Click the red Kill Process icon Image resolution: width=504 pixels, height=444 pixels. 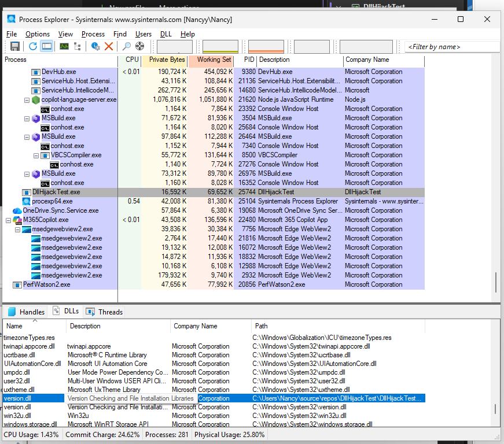click(x=109, y=47)
